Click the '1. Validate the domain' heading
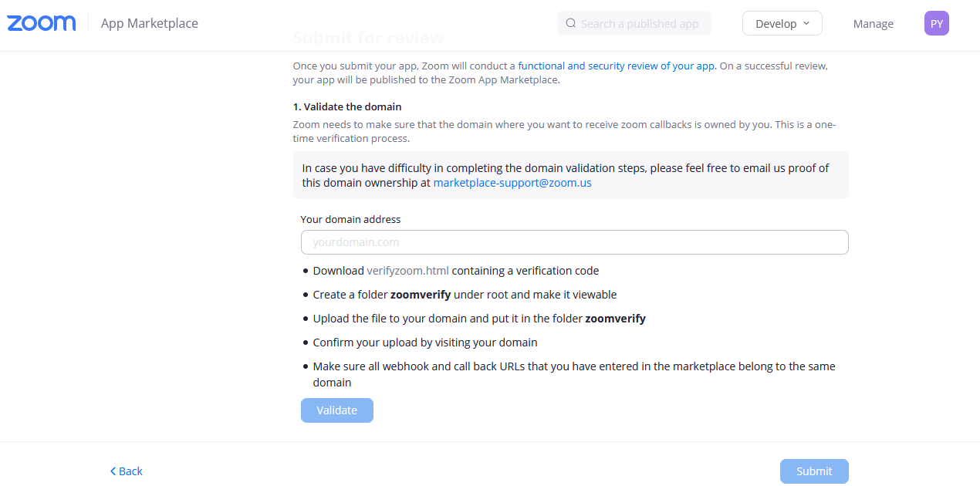This screenshot has height=486, width=980. coord(347,106)
